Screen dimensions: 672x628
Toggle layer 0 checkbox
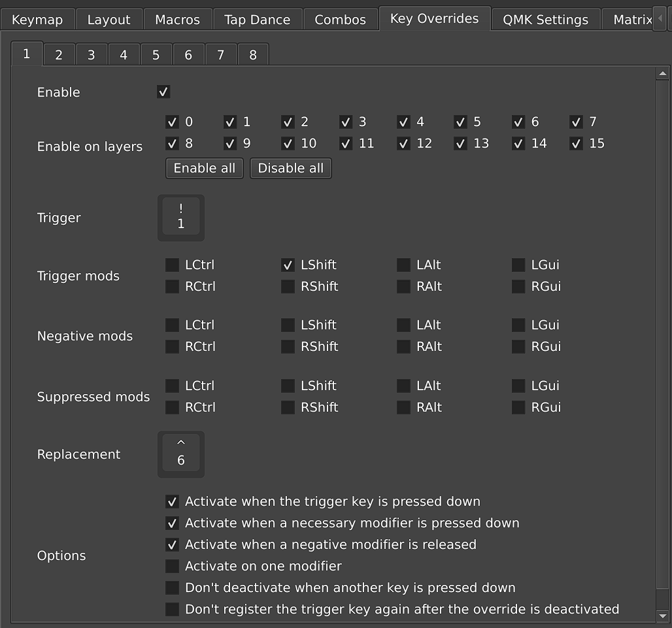pos(173,122)
